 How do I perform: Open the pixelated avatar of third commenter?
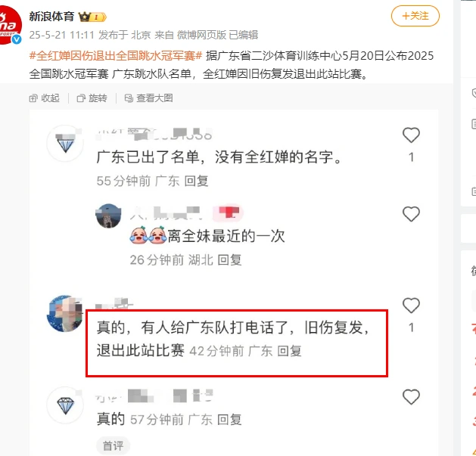coord(64,313)
